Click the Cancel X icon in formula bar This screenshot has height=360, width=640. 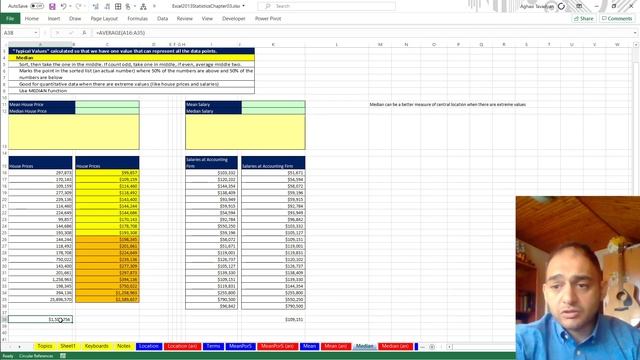coord(58,33)
